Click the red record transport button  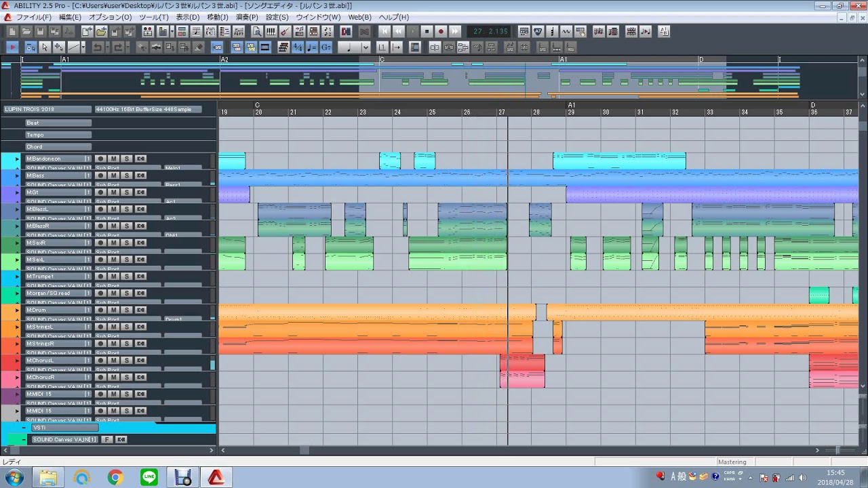click(x=441, y=31)
